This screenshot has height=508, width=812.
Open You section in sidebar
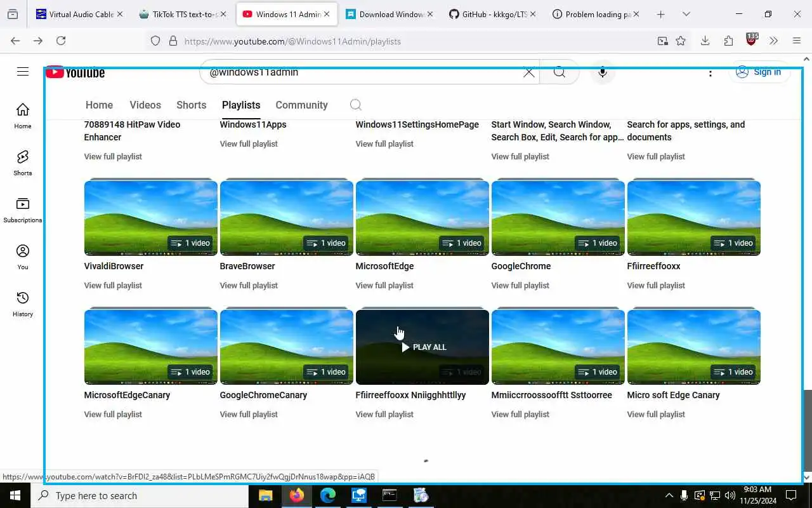23,257
